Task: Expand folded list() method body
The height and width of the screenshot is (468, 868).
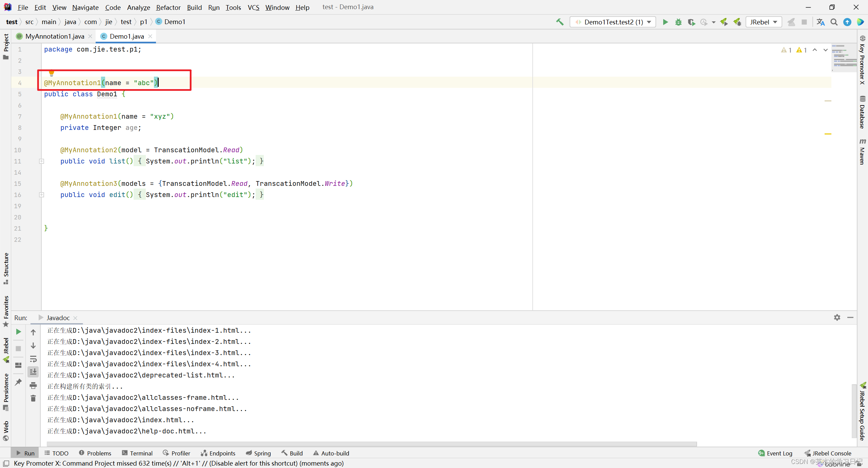Action: tap(41, 161)
